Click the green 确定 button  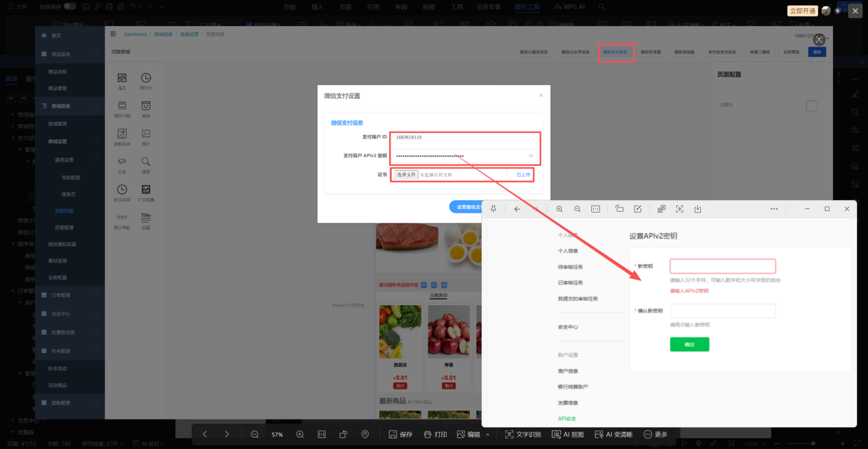(x=689, y=344)
